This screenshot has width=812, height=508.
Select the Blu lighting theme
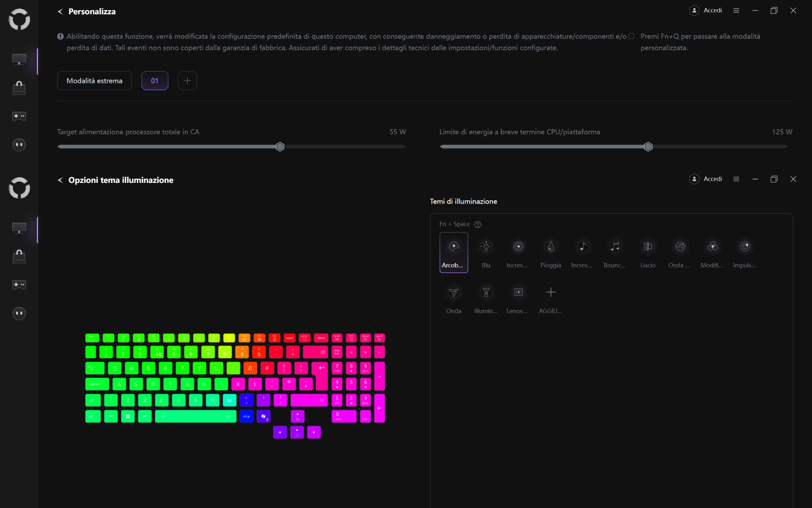486,252
